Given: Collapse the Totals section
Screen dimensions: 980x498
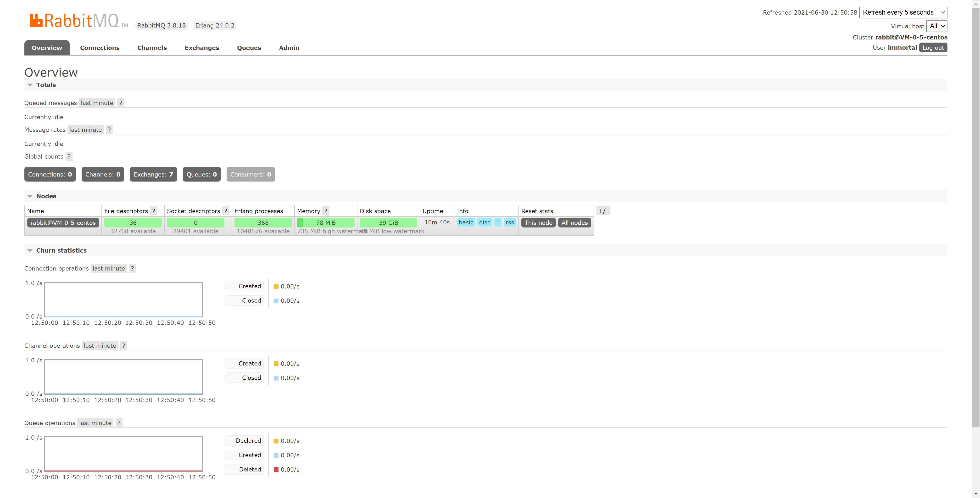Looking at the screenshot, I should tap(46, 85).
